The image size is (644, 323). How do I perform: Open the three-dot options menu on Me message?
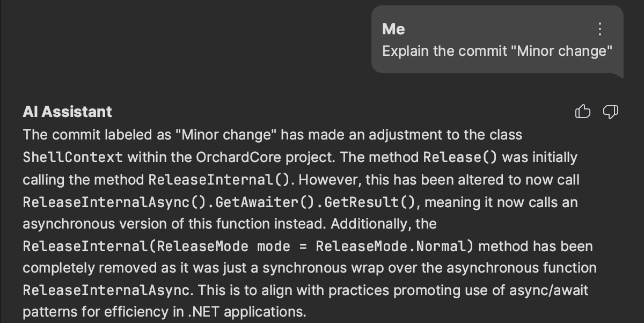[x=600, y=29]
